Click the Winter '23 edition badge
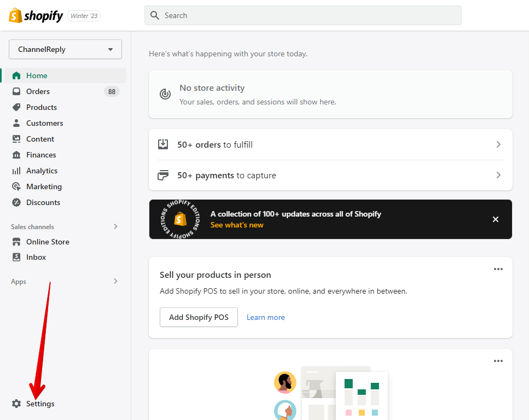This screenshot has height=420, width=529. 84,16
